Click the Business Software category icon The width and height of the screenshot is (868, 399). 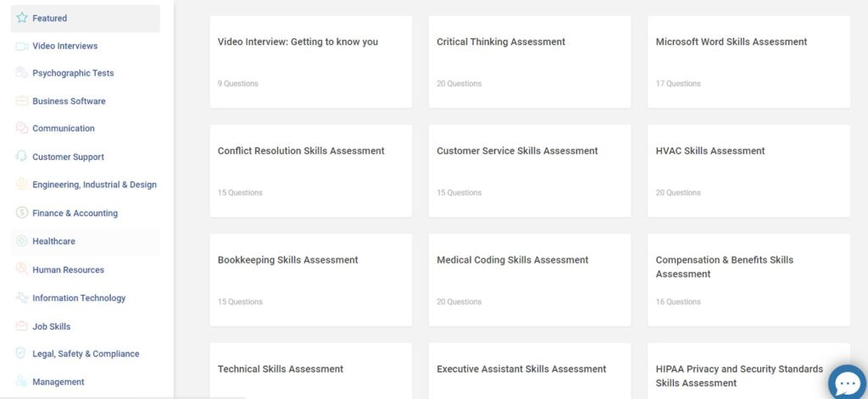point(21,101)
